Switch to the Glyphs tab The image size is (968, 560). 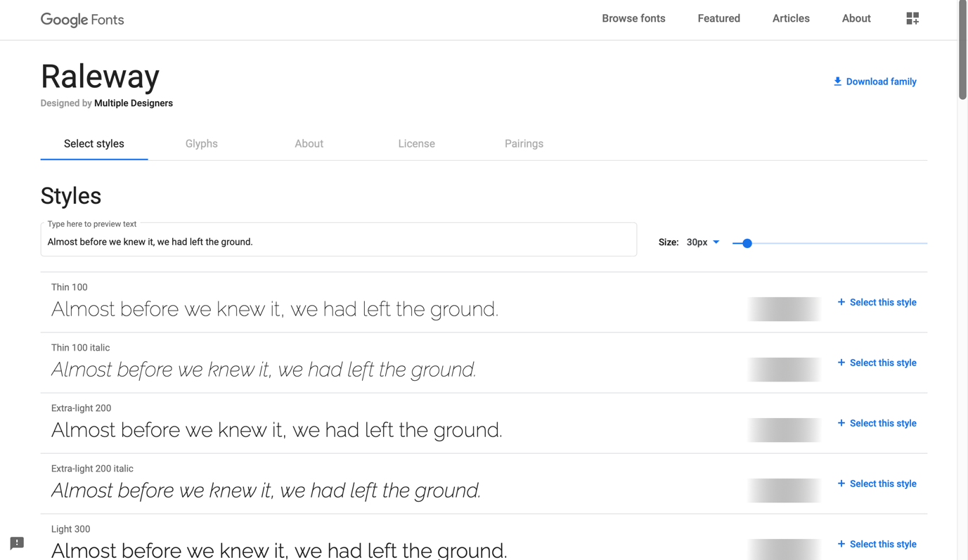(x=202, y=143)
